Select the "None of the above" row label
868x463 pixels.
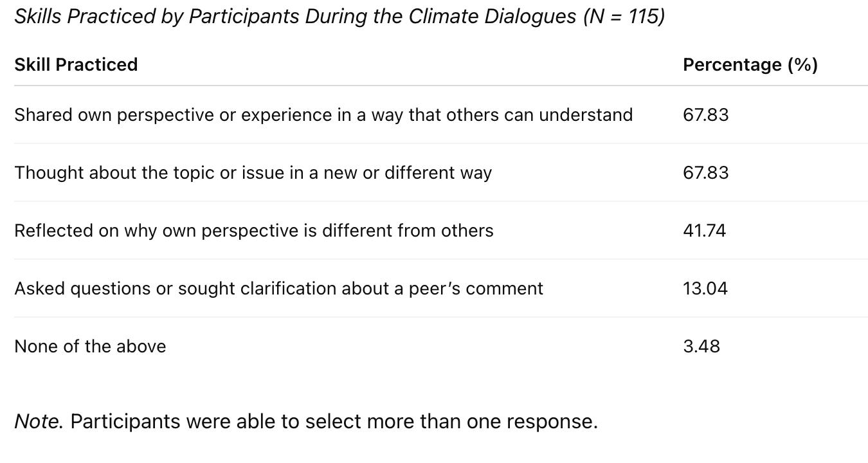[x=90, y=346]
